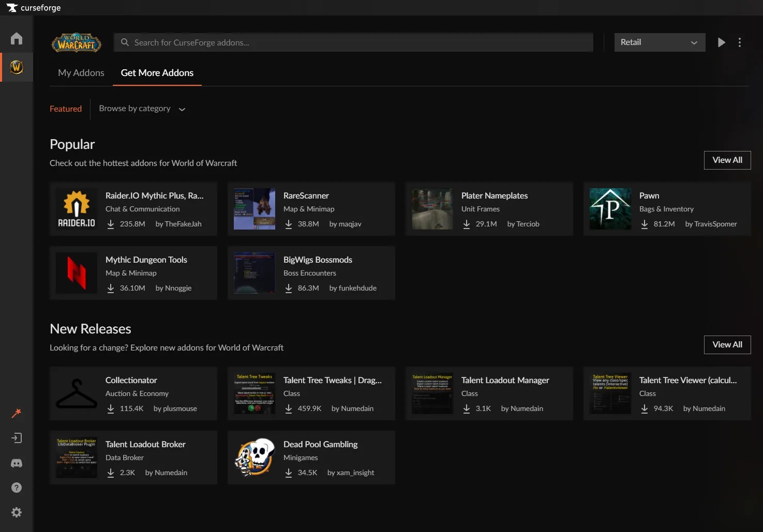Launch the game with the play button
The image size is (763, 532).
(722, 42)
